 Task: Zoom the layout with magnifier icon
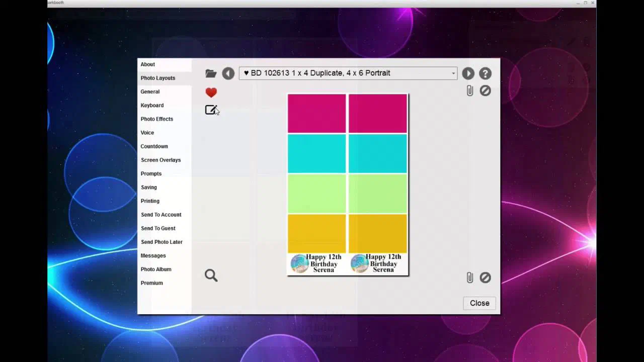click(x=211, y=275)
